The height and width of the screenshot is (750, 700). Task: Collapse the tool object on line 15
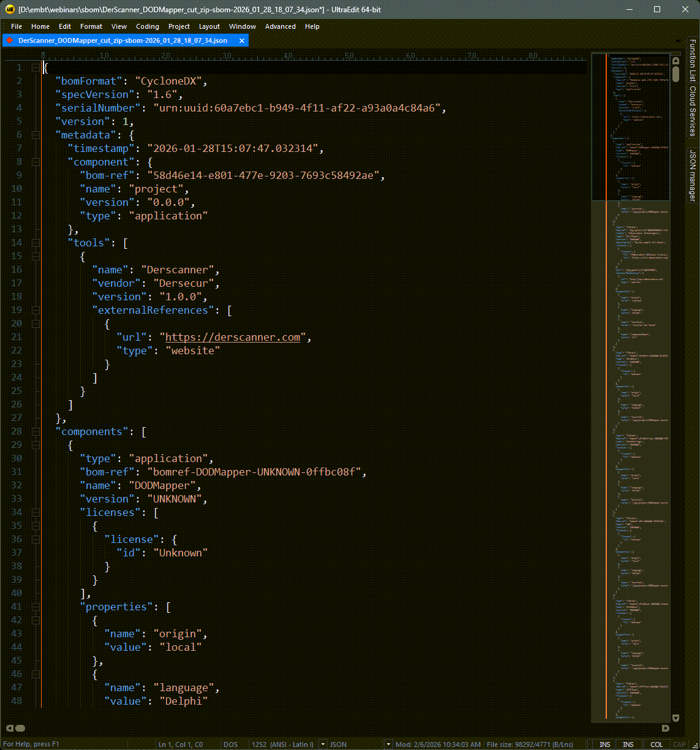click(36, 256)
